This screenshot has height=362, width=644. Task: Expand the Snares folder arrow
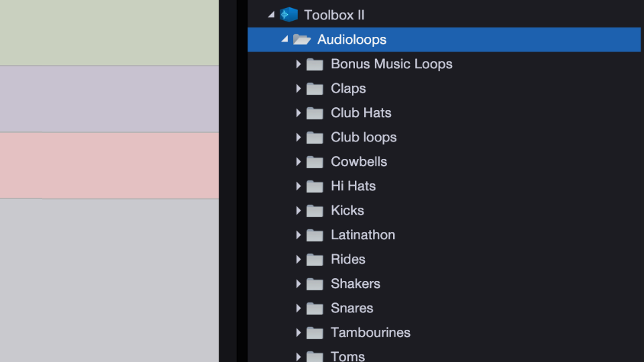point(299,308)
